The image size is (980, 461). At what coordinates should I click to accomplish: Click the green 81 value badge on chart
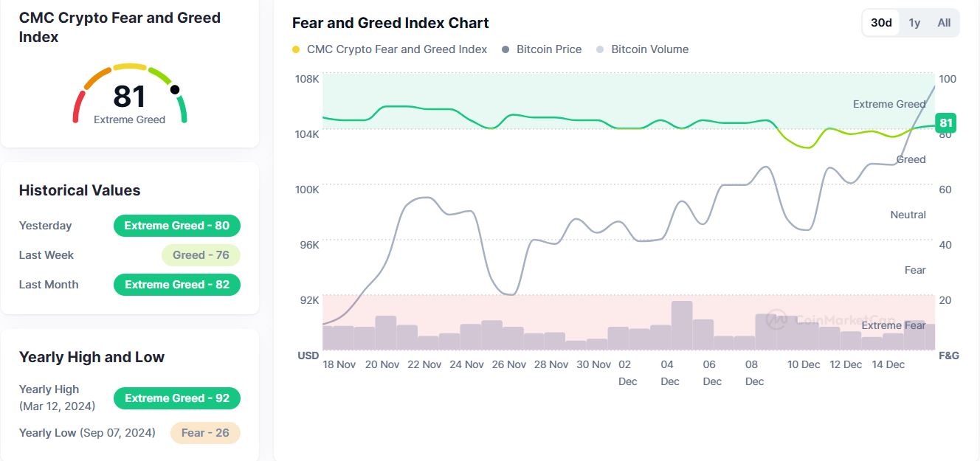[x=945, y=123]
